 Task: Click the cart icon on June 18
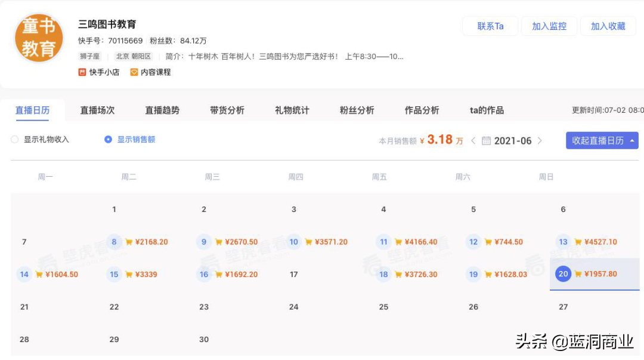(398, 275)
